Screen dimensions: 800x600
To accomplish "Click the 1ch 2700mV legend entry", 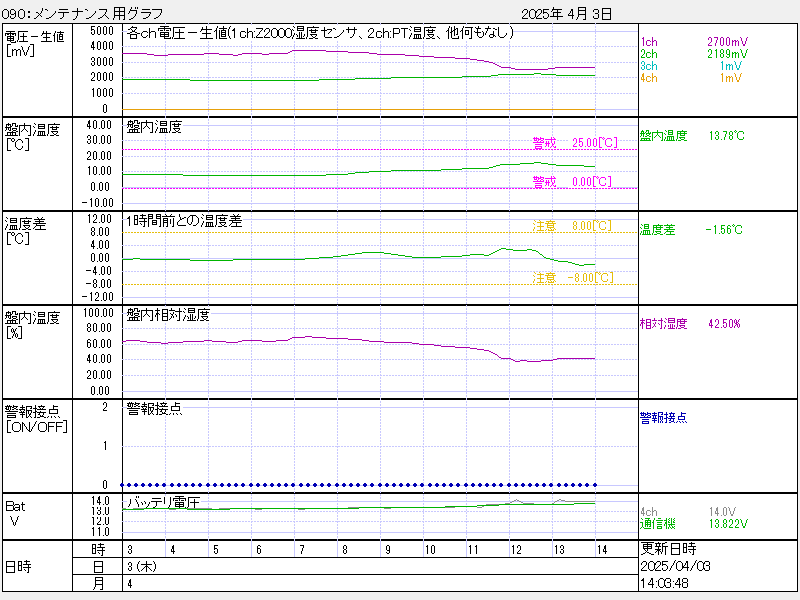I will [x=692, y=42].
